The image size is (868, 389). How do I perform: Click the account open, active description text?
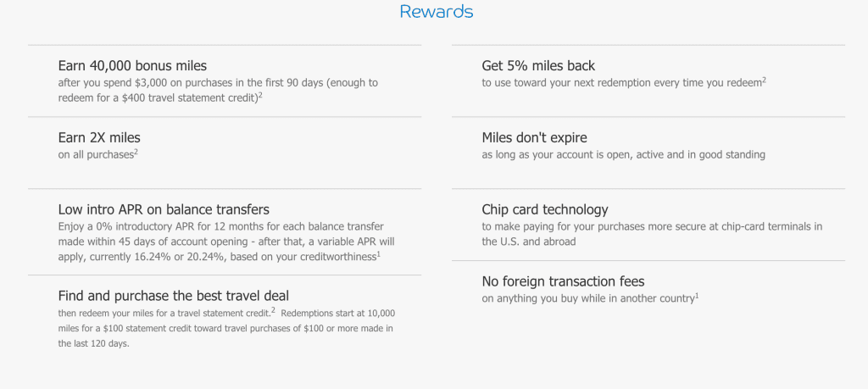tap(623, 155)
